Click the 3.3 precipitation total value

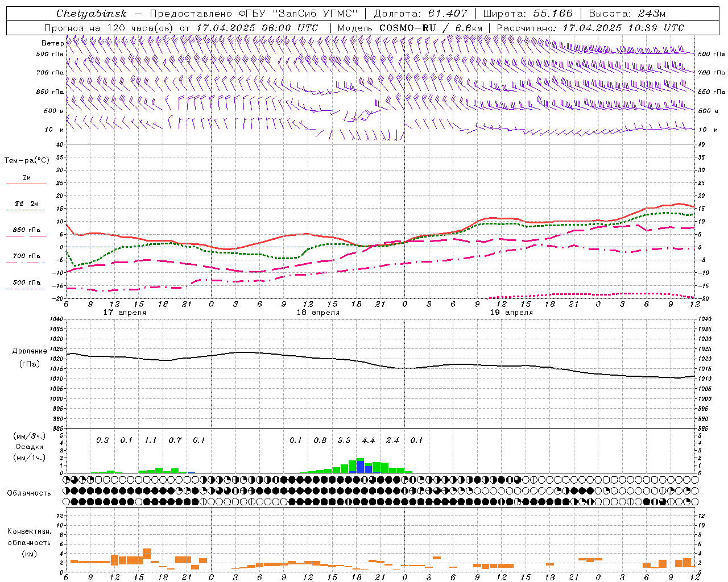(x=344, y=440)
